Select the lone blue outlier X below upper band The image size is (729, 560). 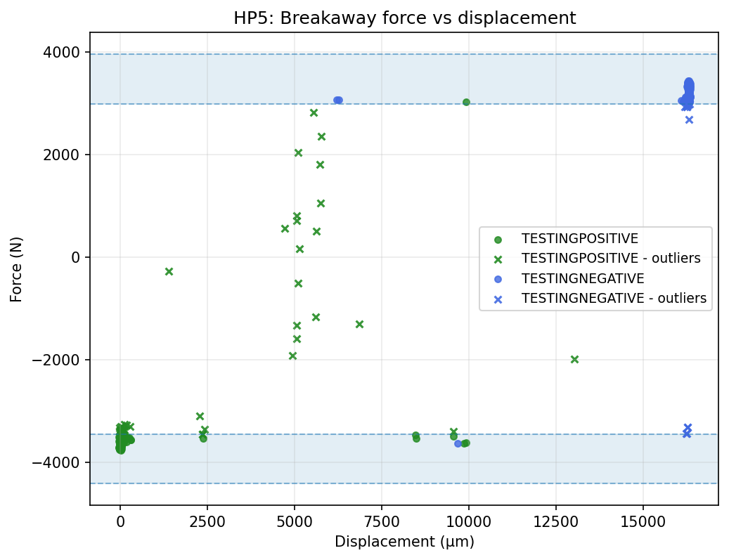click(689, 119)
